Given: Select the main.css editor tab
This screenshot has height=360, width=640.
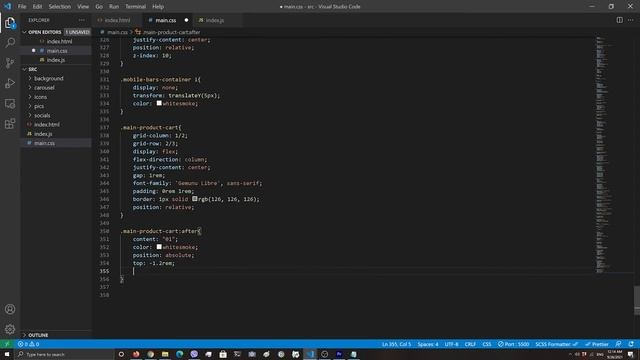Looking at the screenshot, I should pos(166,20).
